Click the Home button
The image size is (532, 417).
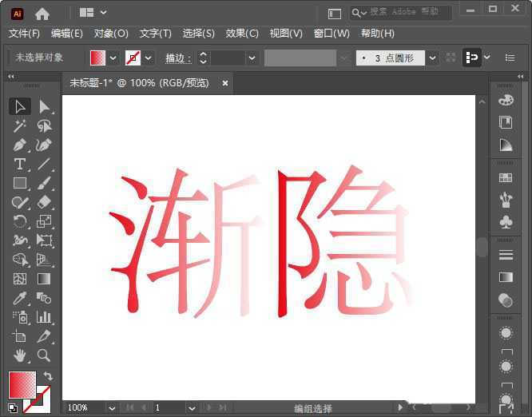point(42,13)
